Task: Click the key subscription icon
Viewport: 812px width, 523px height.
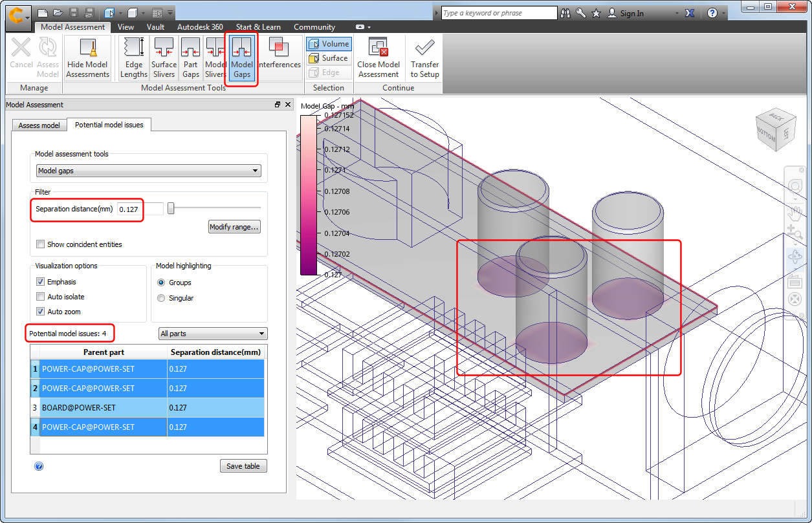Action: (x=581, y=13)
